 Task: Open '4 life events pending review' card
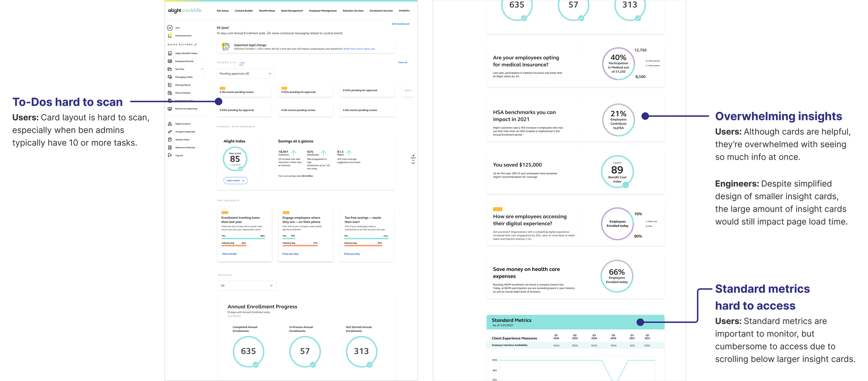(x=244, y=91)
